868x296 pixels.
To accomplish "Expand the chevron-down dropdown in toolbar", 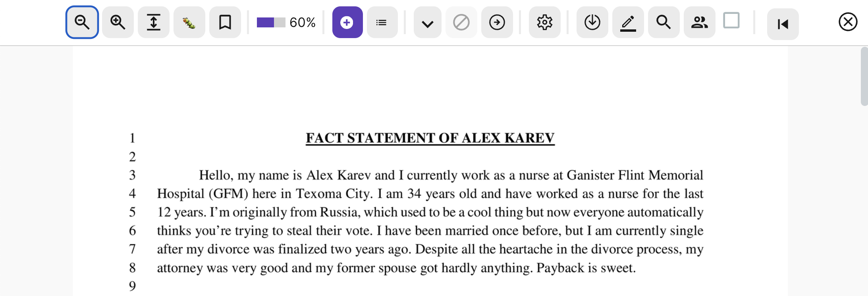I will (427, 23).
